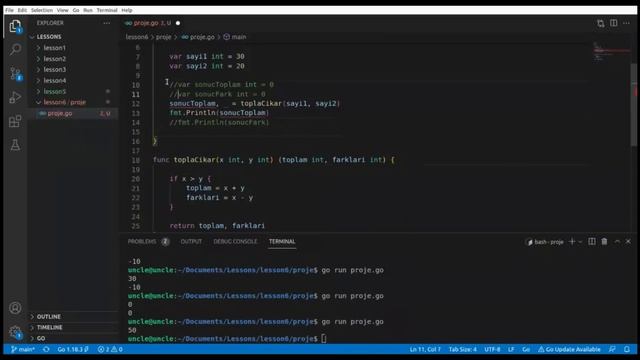
Task: Click the editor vertical scrollbar
Action: pos(634,104)
